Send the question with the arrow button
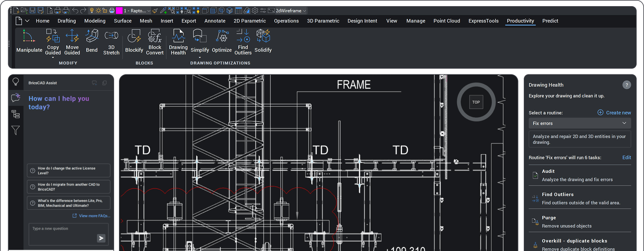The width and height of the screenshot is (644, 251). pos(101,238)
